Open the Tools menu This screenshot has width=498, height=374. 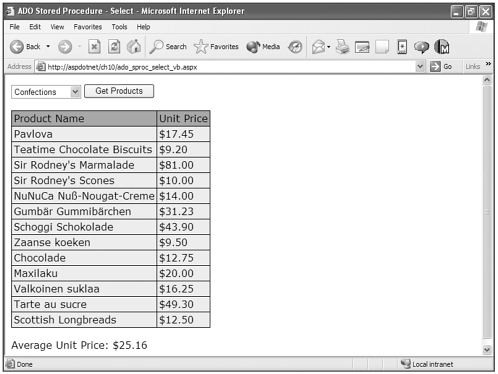point(119,27)
